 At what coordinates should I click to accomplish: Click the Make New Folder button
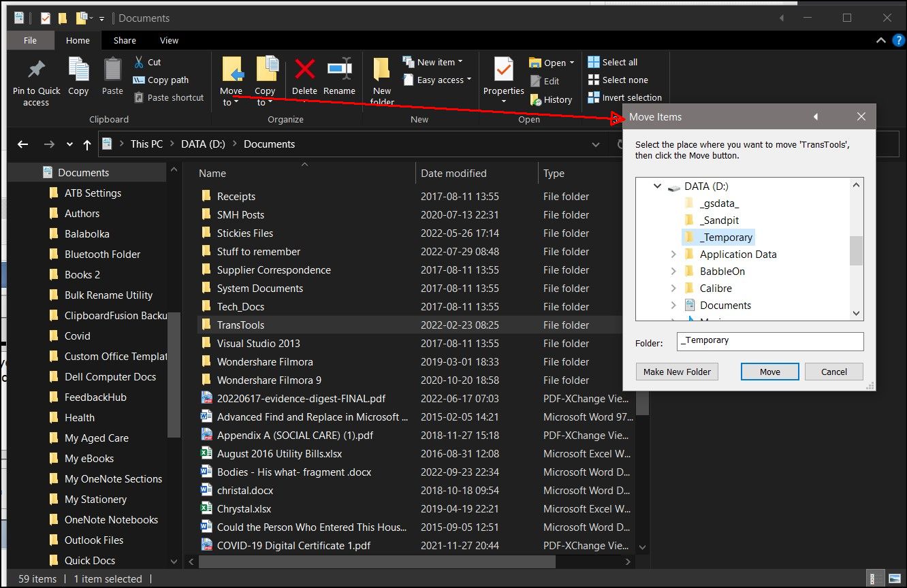point(677,372)
